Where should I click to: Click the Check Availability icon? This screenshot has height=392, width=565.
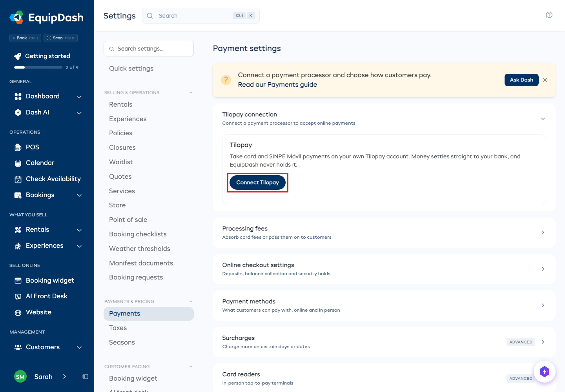[x=18, y=179]
